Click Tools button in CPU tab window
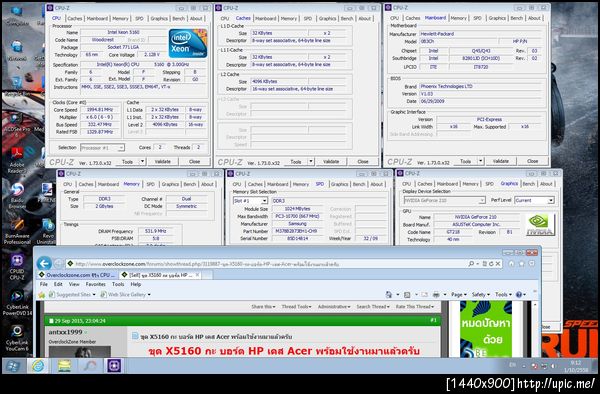This screenshot has height=394, width=600. pyautogui.click(x=127, y=161)
